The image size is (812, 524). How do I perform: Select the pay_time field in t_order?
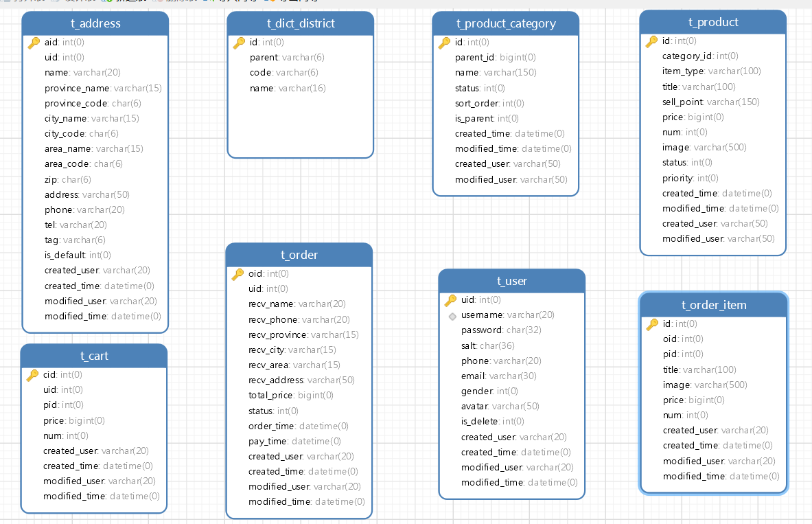[294, 441]
